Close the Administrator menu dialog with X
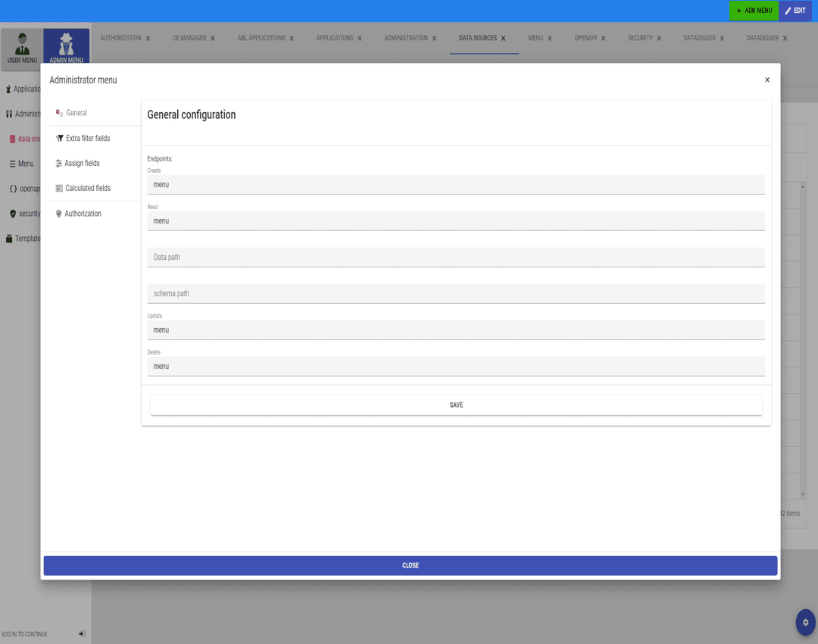This screenshot has width=818, height=644. pyautogui.click(x=766, y=80)
